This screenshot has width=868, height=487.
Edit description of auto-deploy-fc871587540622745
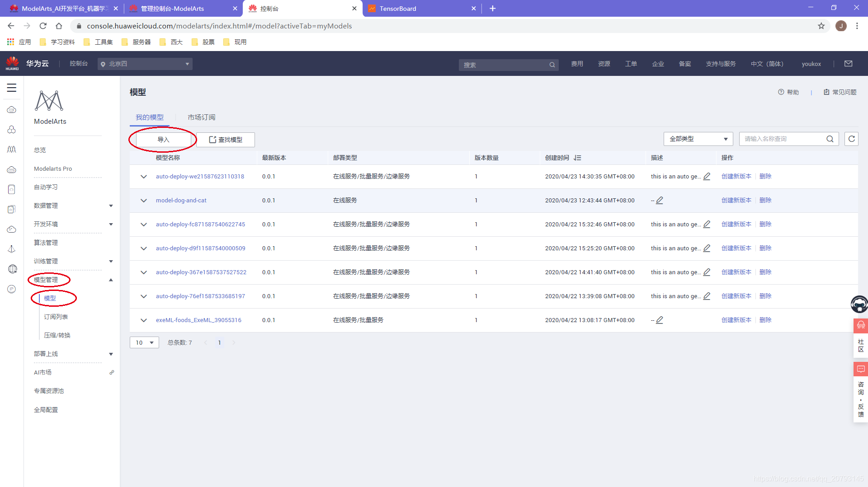coord(707,224)
